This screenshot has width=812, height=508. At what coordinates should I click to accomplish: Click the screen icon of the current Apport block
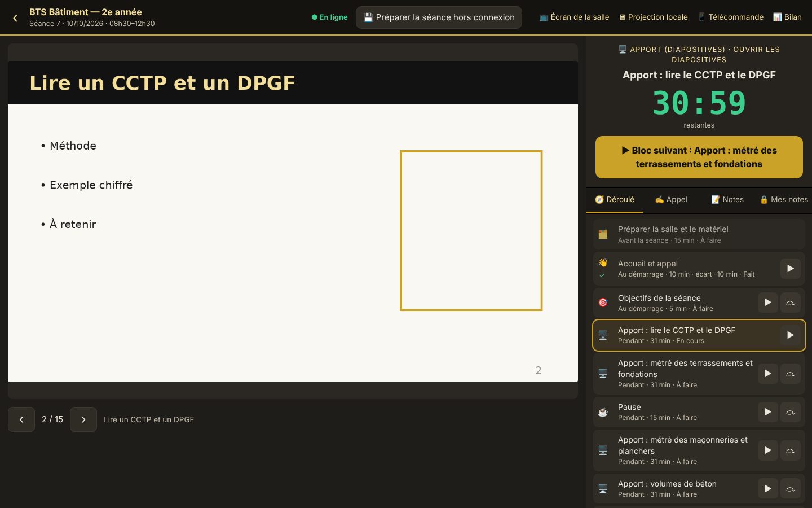[603, 335]
